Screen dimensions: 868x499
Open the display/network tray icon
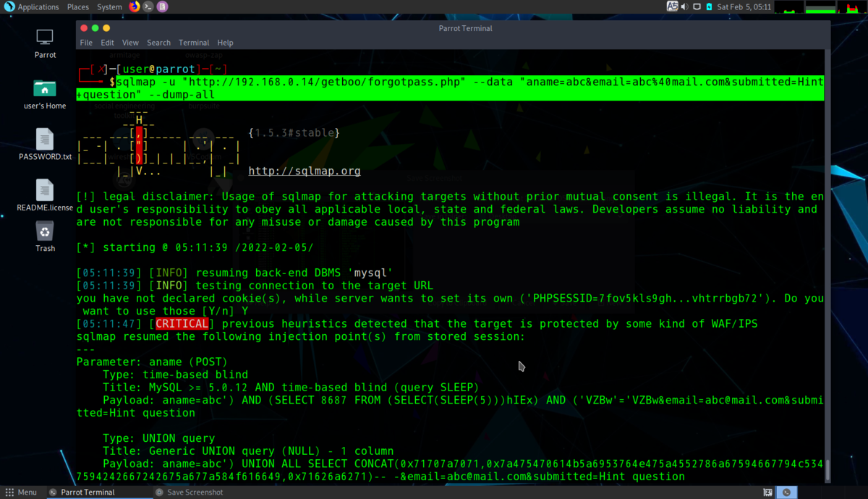[697, 7]
